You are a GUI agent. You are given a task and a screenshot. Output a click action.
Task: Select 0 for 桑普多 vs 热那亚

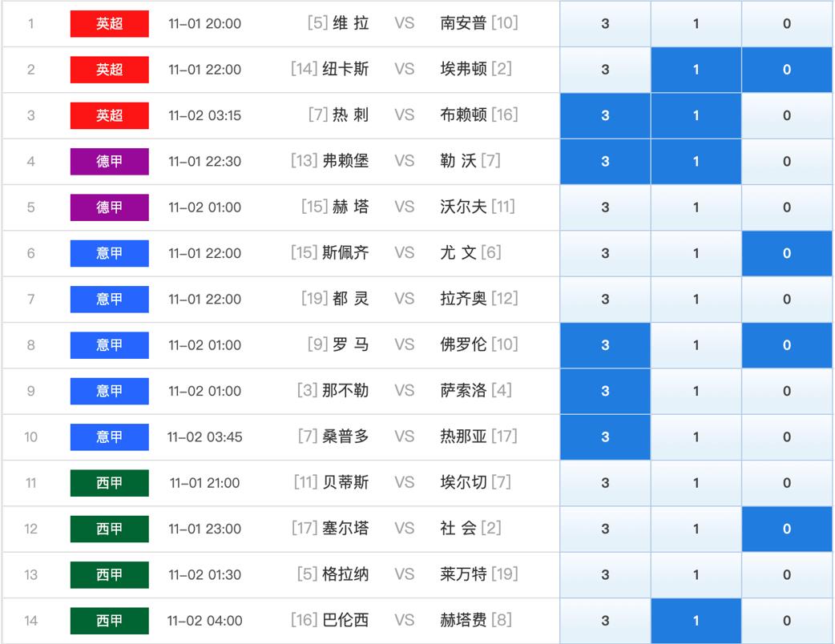pos(786,437)
